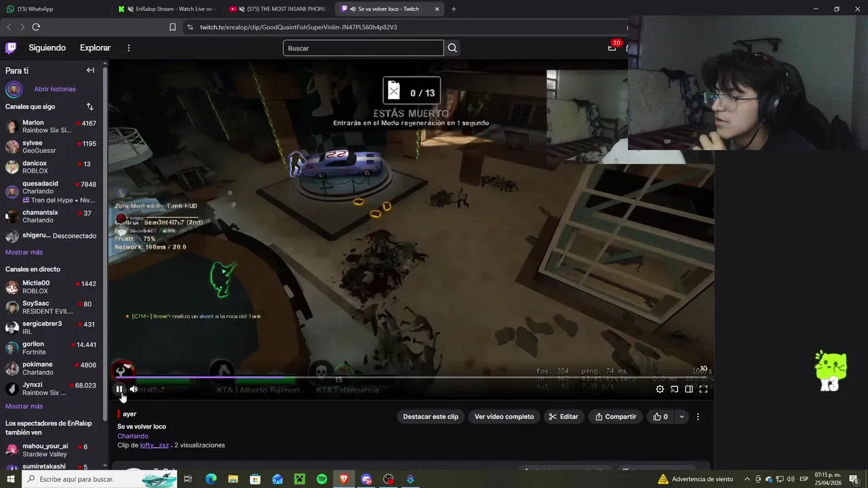Open chamantsix channel in sidebar
The height and width of the screenshot is (488, 868).
coord(52,216)
